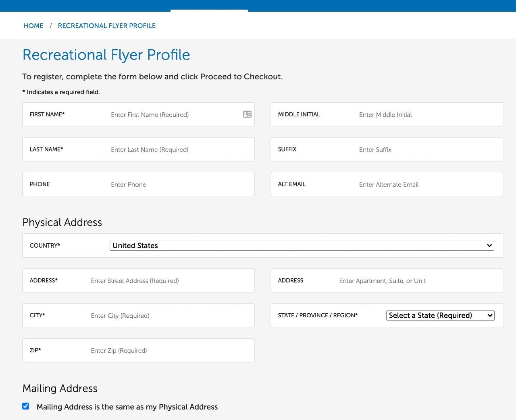
Task: Click the Recreational Flyer Profile page heading
Action: click(x=106, y=55)
